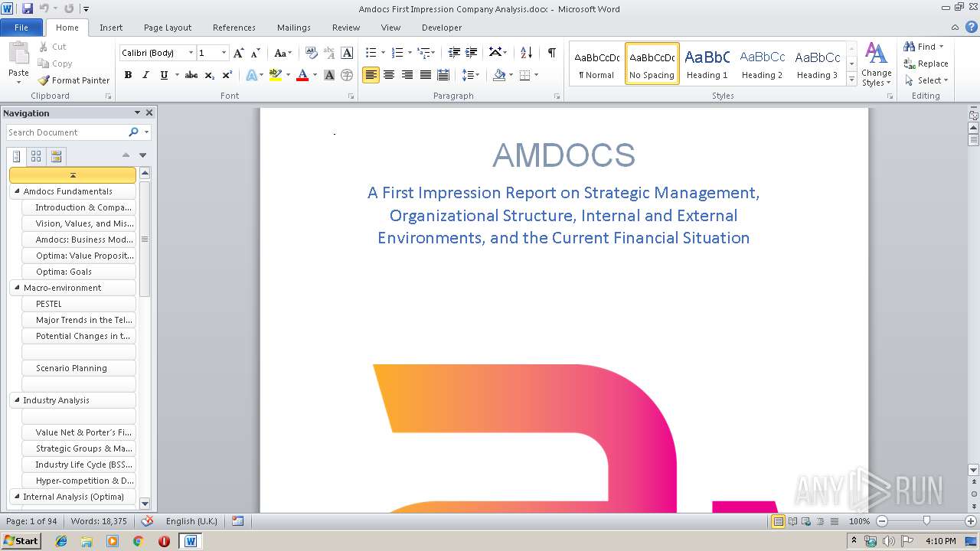
Task: Open the Change Case dropdown
Action: pos(283,53)
